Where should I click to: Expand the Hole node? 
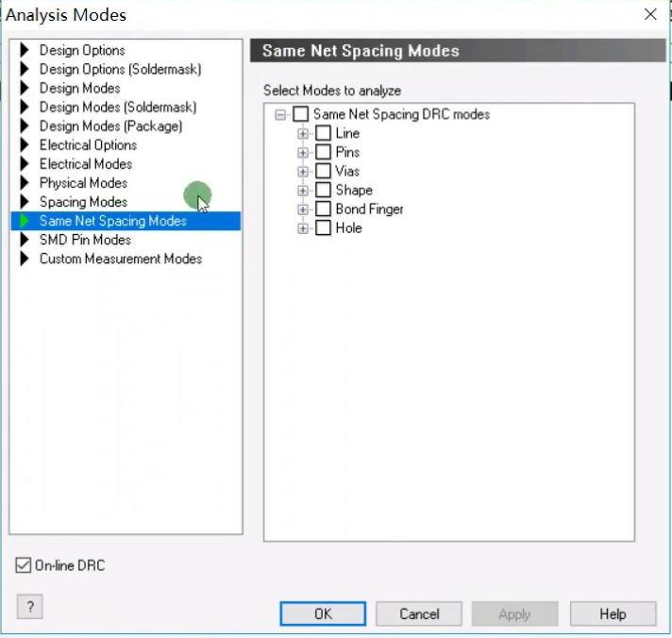(303, 228)
